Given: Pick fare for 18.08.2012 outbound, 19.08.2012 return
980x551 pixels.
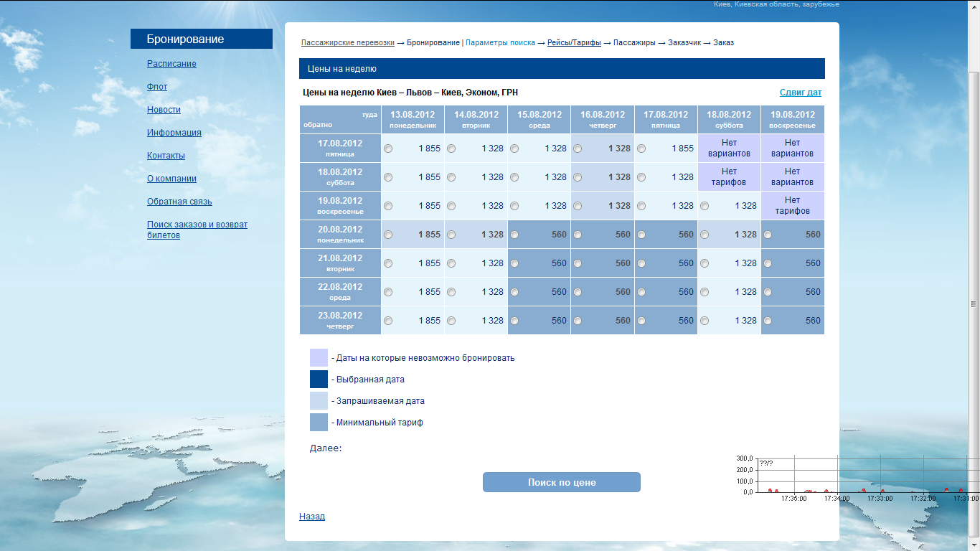Looking at the screenshot, I should pos(705,206).
